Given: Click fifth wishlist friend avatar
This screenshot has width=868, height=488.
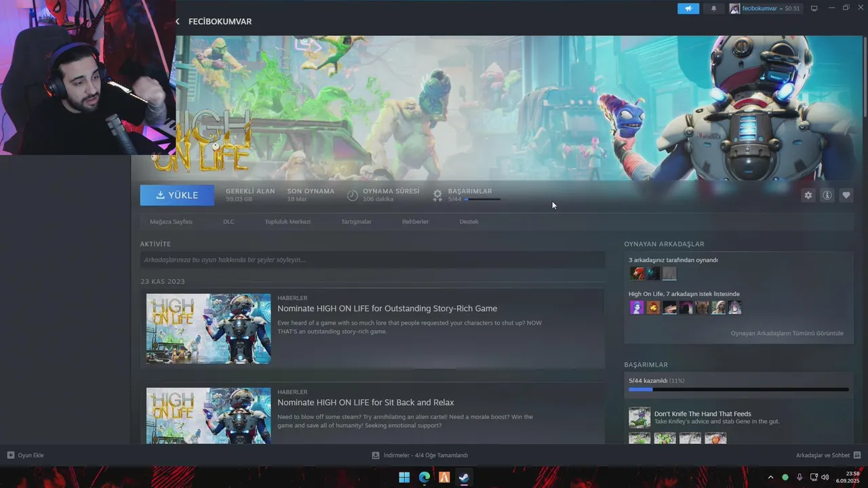Looking at the screenshot, I should (702, 308).
